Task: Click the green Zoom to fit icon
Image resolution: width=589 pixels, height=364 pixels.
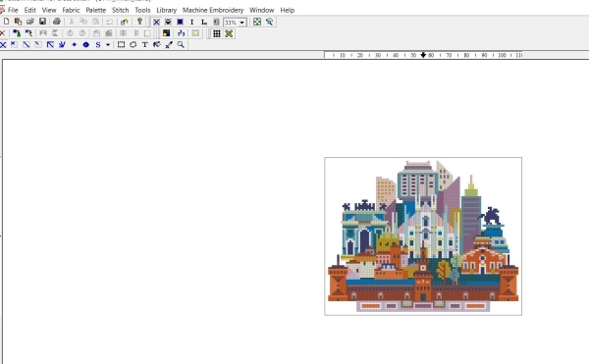Action: click(x=257, y=23)
